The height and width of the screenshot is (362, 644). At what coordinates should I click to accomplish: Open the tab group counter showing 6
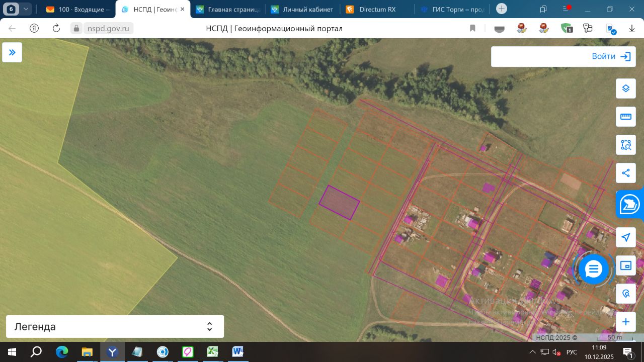click(x=11, y=9)
